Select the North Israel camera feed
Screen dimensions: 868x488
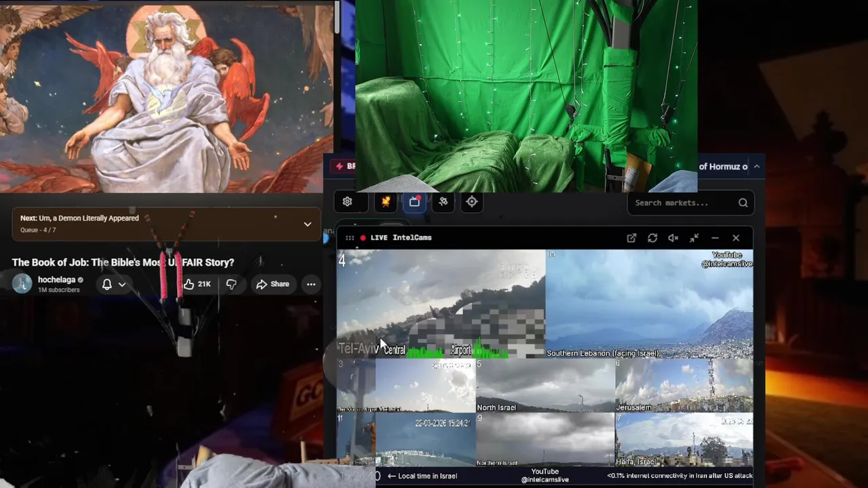point(545,385)
